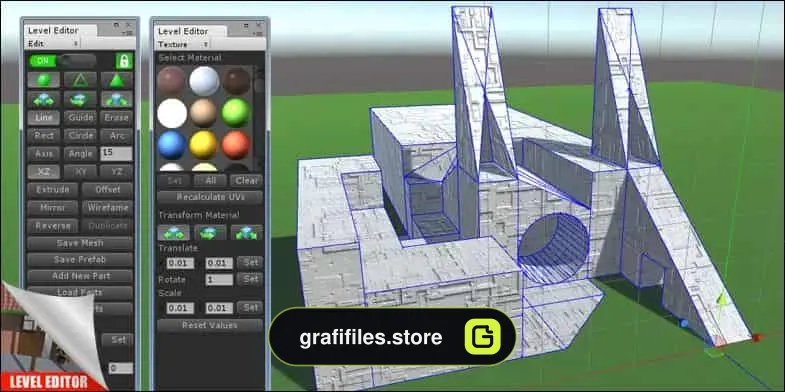This screenshot has width=785, height=392.
Task: Click the Set button beside Rotate field
Action: 250,279
